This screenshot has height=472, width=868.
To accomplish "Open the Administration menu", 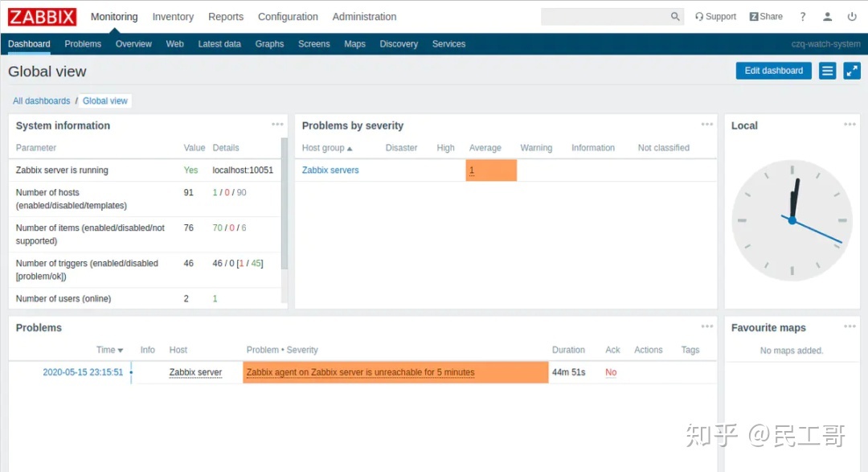I will (x=364, y=17).
